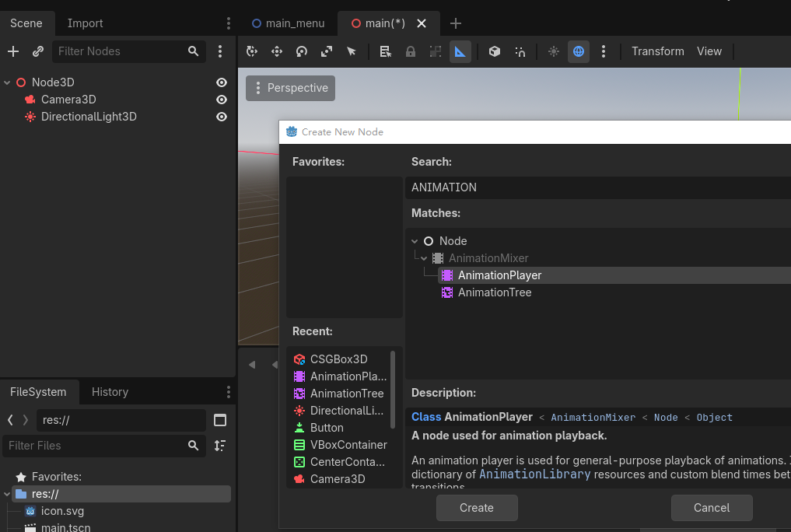Toggle use snap cube icon

(x=520, y=51)
